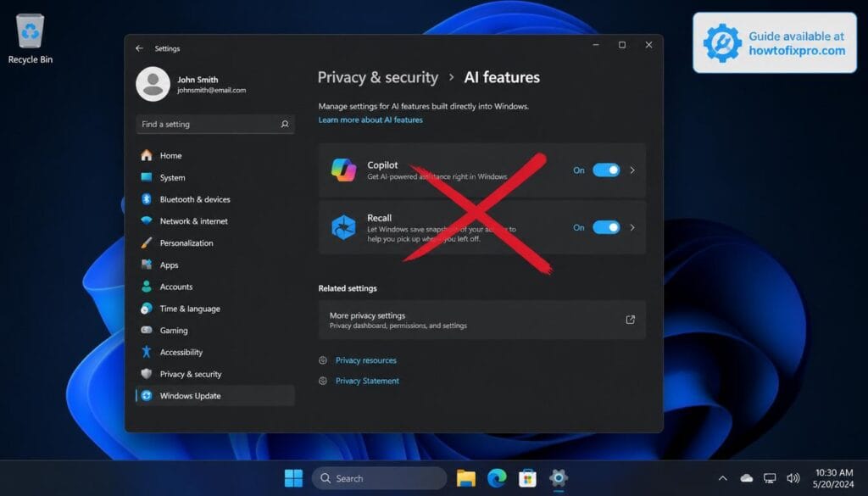Image resolution: width=868 pixels, height=496 pixels.
Task: Click the Windows Update sync icon
Action: [x=146, y=395]
